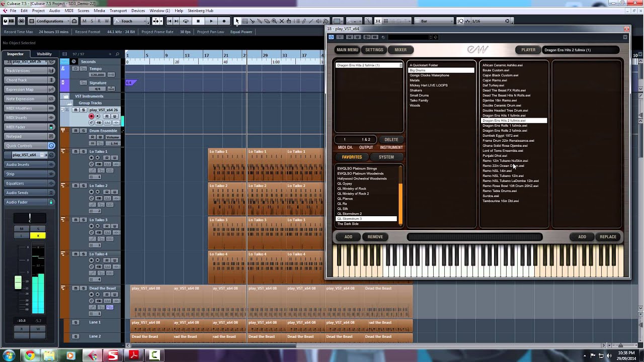Click REPLACE button in Play browser
Screen dimensions: 644x362
tap(608, 237)
